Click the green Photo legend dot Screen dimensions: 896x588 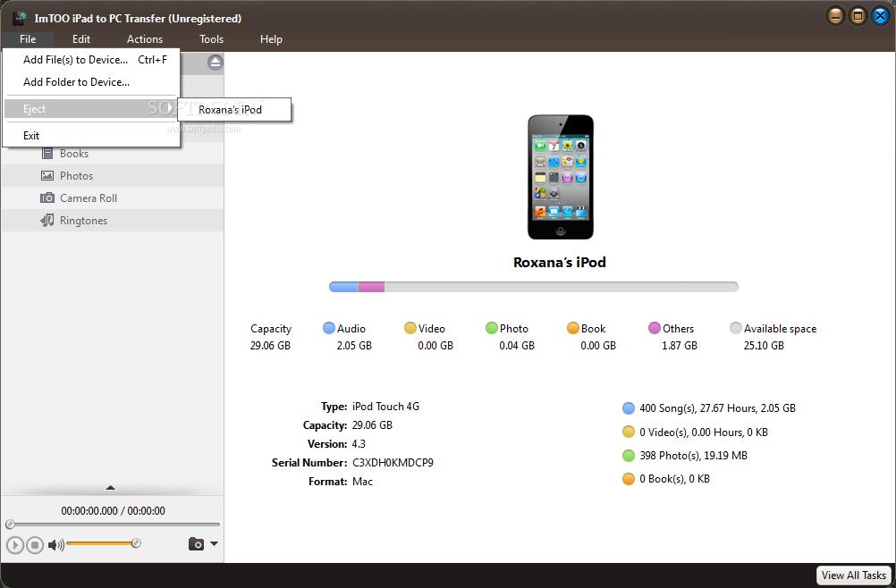pyautogui.click(x=492, y=328)
